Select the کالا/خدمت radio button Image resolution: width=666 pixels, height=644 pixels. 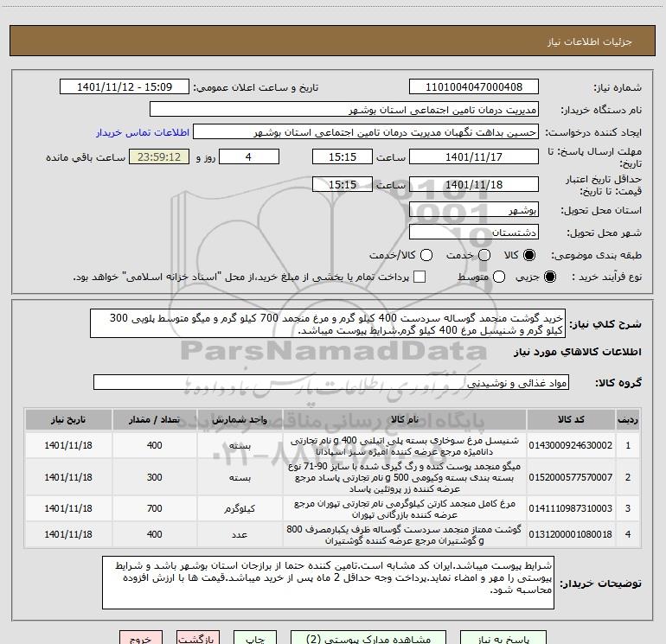[x=426, y=255]
